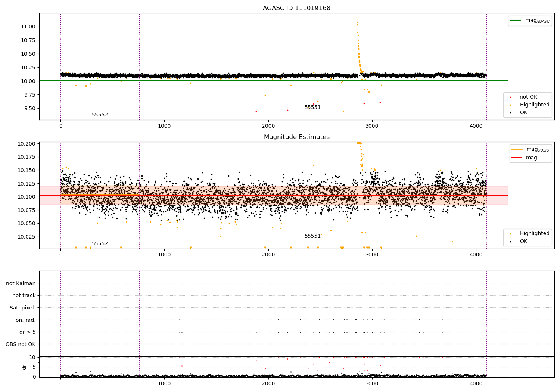This screenshot has height=392, width=560.
Task: Click the "2000" x-tick label under Magnitude Estimates plot
Action: [x=268, y=255]
